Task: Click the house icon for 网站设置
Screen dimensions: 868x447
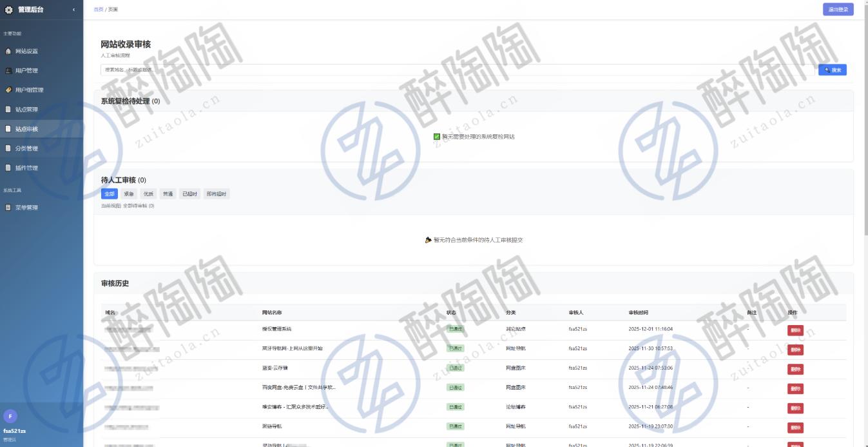Action: pyautogui.click(x=8, y=51)
